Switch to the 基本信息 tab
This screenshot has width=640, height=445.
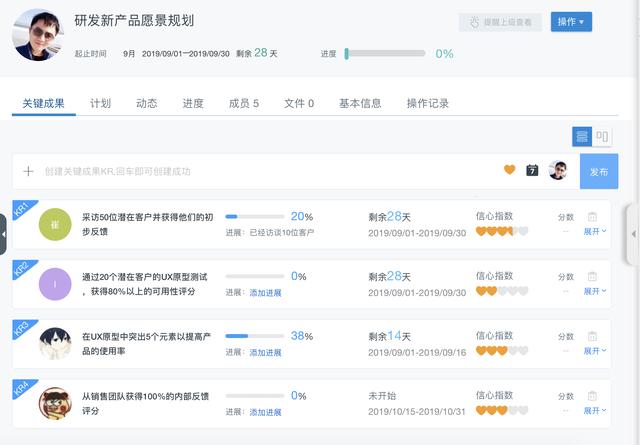[360, 103]
